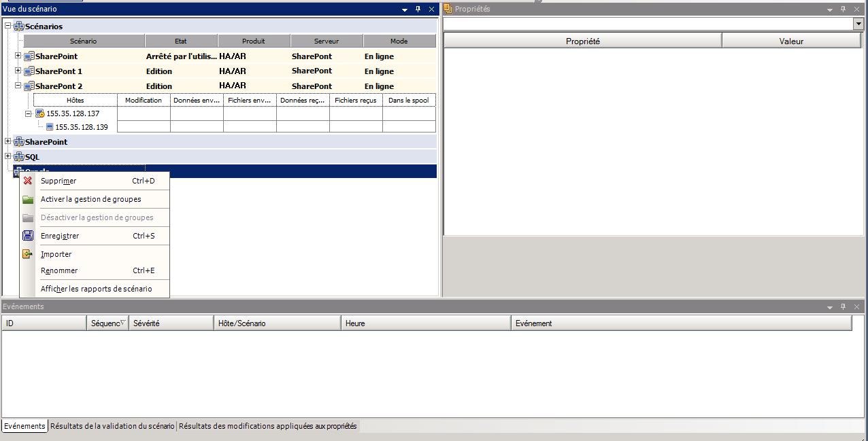Click the Importer arrow icon
This screenshot has width=868, height=441.
[28, 254]
